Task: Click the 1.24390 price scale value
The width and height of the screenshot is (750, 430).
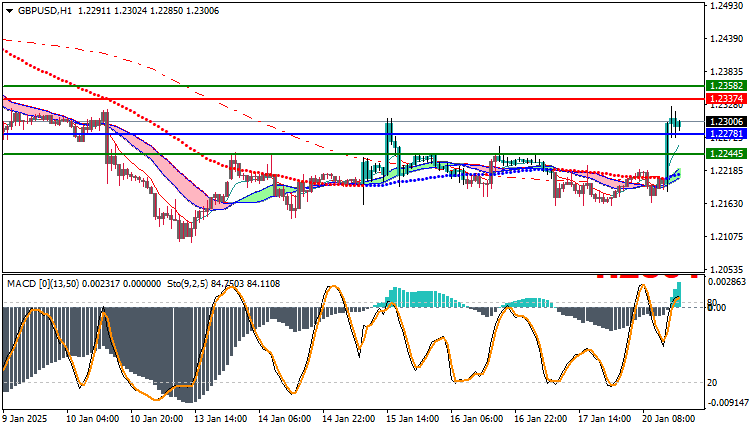Action: click(727, 39)
